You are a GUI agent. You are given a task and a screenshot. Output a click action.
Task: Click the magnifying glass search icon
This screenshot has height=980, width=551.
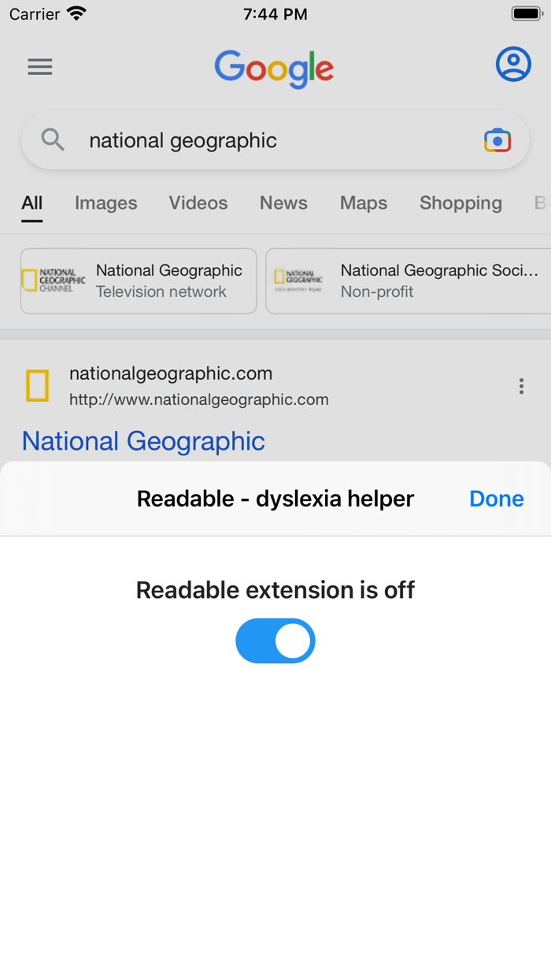pos(52,139)
